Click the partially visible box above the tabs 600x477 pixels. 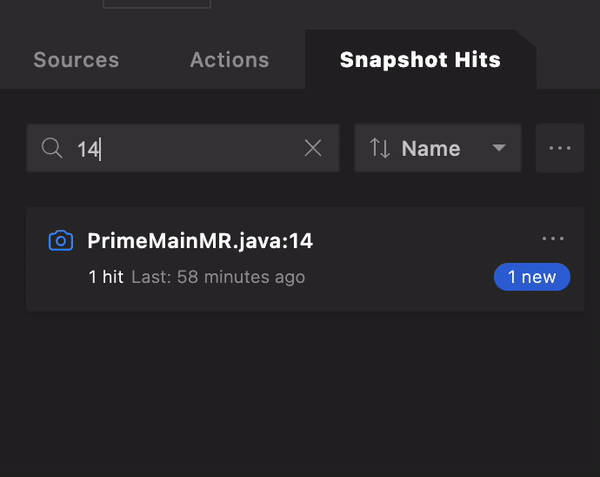[x=157, y=4]
